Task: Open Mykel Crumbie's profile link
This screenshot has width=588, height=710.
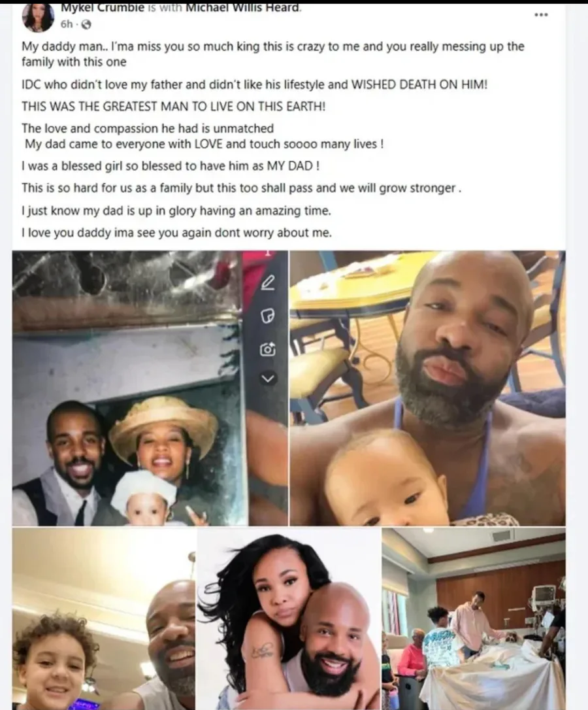Action: (x=103, y=8)
